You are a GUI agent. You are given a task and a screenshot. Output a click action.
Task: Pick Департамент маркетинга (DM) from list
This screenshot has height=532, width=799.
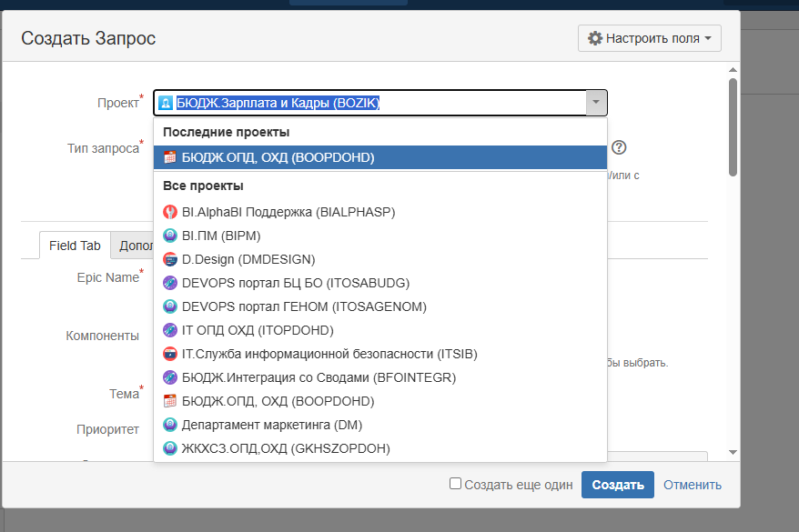coord(379,425)
